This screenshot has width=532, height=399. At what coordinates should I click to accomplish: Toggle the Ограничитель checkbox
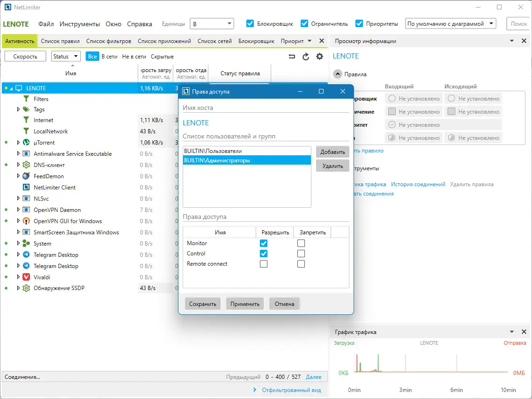point(304,23)
